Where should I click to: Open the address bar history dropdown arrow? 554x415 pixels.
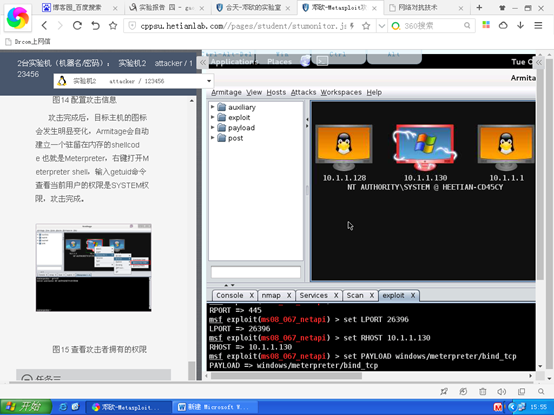coord(382,25)
